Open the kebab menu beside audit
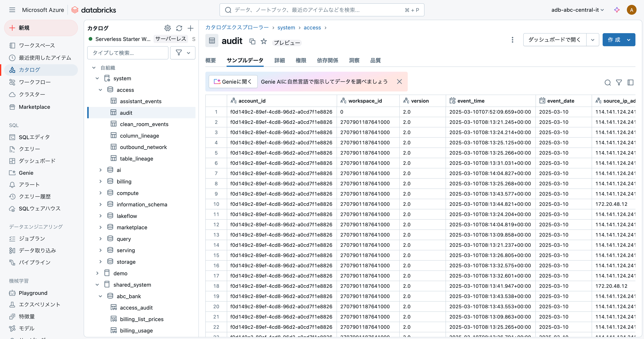 (512, 40)
